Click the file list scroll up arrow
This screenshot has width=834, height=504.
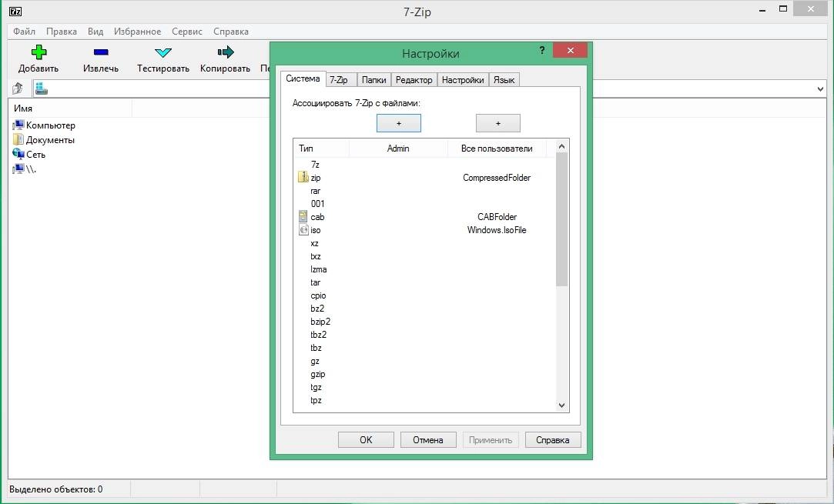coord(561,146)
